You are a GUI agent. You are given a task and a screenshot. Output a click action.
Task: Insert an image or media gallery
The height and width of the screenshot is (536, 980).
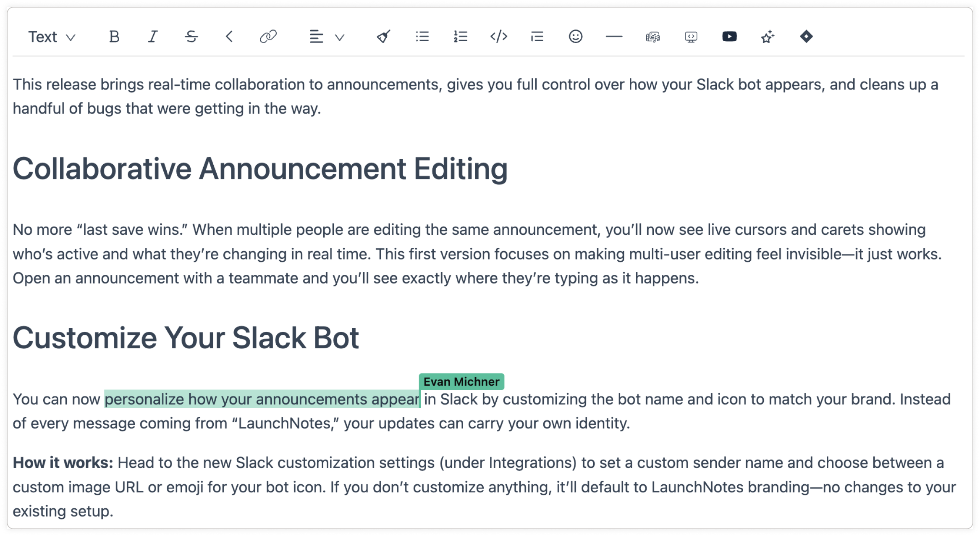click(x=652, y=37)
